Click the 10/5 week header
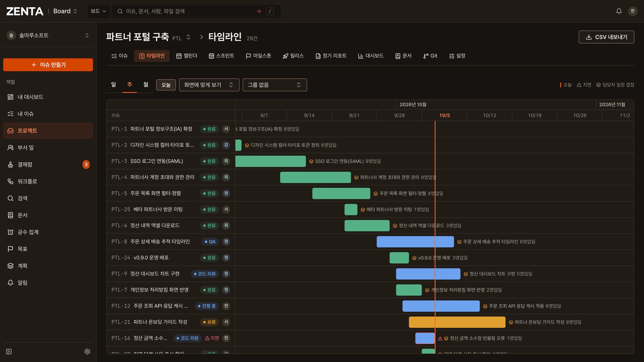This screenshot has height=362, width=644. tap(444, 115)
